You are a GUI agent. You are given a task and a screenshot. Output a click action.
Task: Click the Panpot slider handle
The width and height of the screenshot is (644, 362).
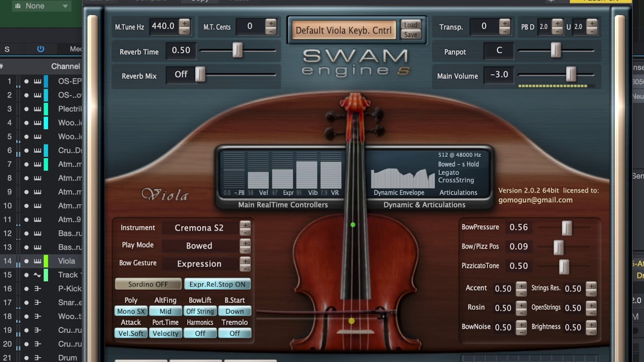(555, 50)
